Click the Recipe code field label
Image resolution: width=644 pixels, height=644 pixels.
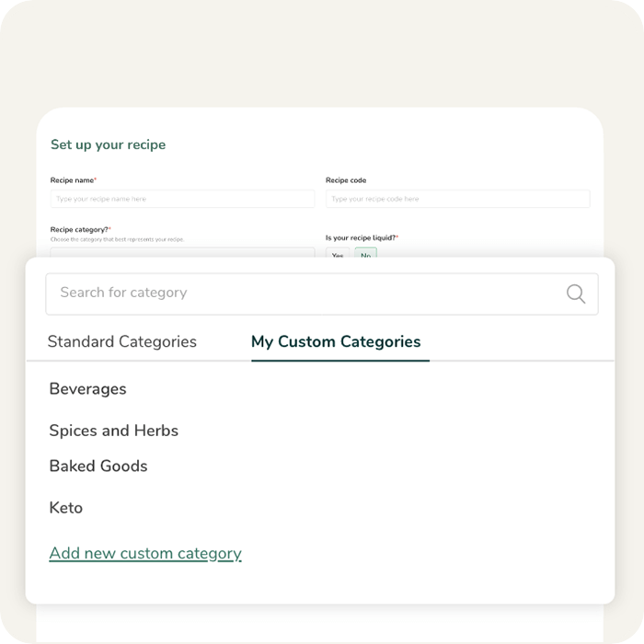click(346, 180)
